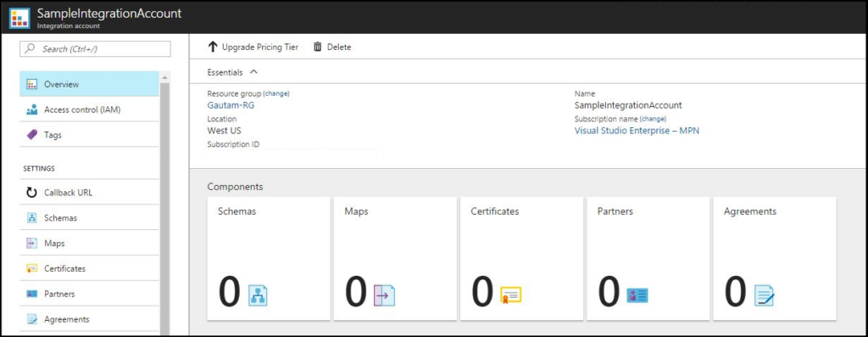
Task: Open the Partners component tile
Action: [648, 258]
